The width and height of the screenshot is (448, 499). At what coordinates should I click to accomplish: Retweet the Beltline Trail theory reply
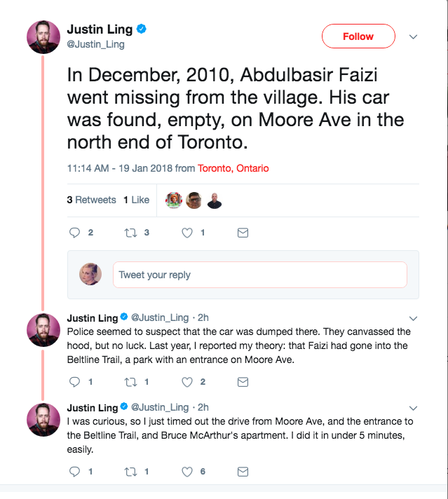[131, 382]
